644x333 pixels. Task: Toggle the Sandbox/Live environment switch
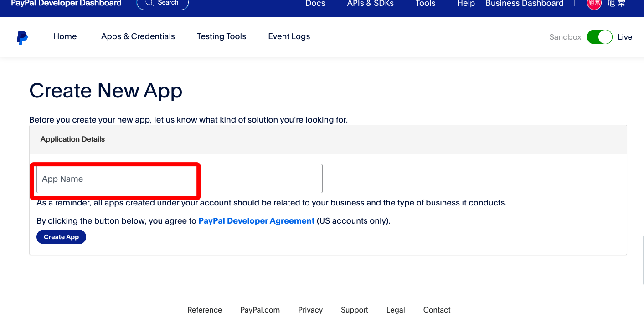pos(599,37)
